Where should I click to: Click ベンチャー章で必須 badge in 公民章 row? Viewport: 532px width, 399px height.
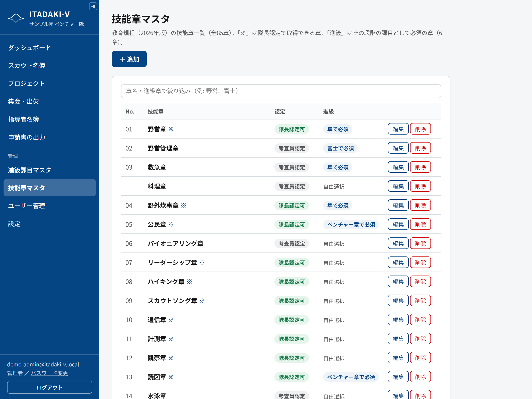tap(351, 224)
